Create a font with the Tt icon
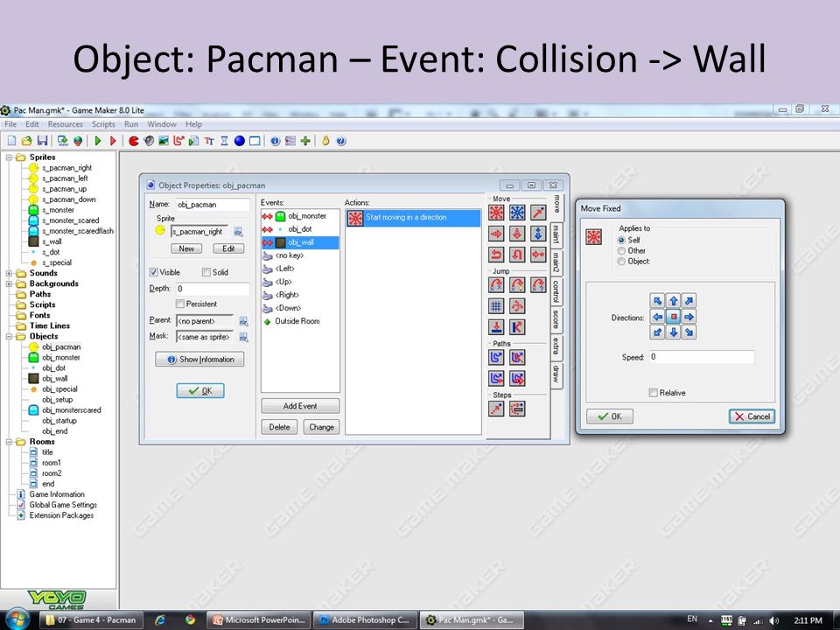840x630 pixels. [209, 141]
